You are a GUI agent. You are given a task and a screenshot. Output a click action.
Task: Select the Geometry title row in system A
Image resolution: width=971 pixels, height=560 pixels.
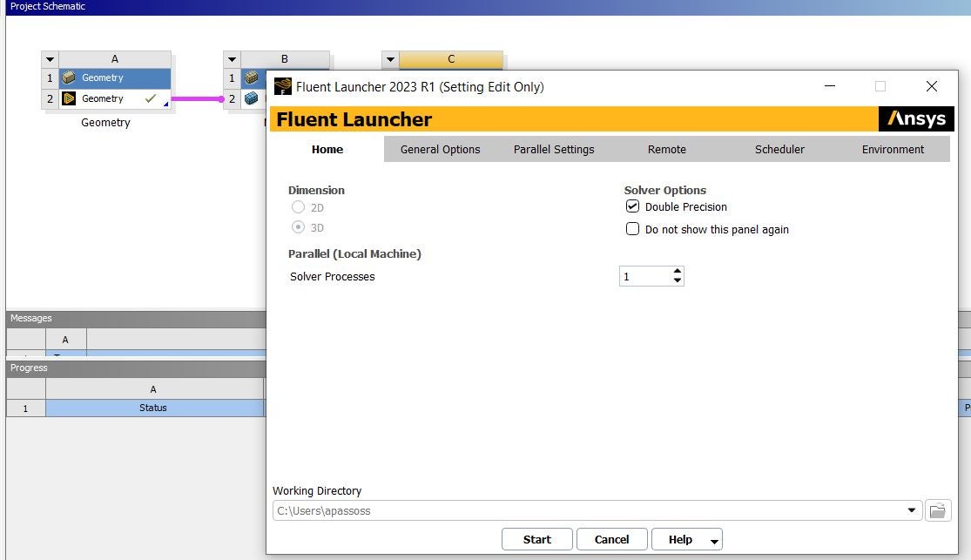[115, 78]
